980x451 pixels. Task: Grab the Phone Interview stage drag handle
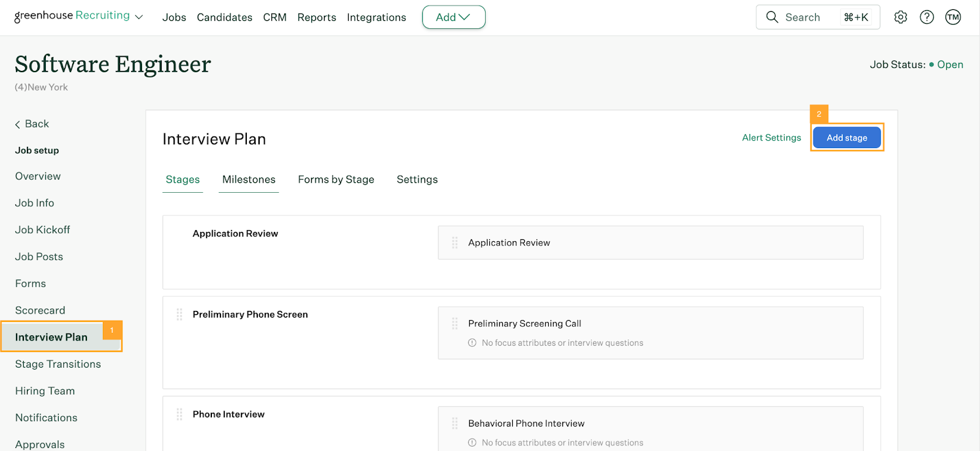click(179, 414)
